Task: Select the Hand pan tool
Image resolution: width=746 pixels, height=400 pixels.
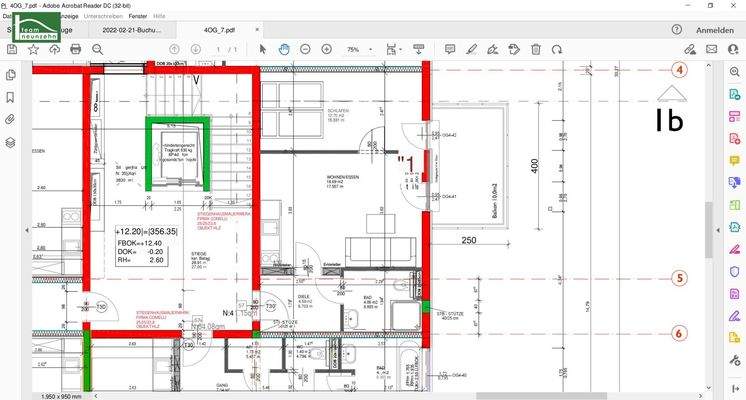Action: click(284, 49)
